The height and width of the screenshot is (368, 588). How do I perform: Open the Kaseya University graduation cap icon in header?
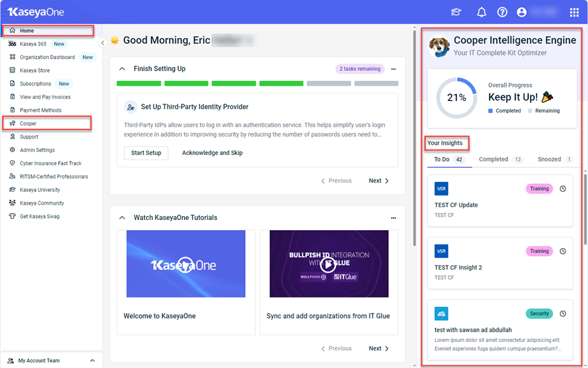point(456,12)
